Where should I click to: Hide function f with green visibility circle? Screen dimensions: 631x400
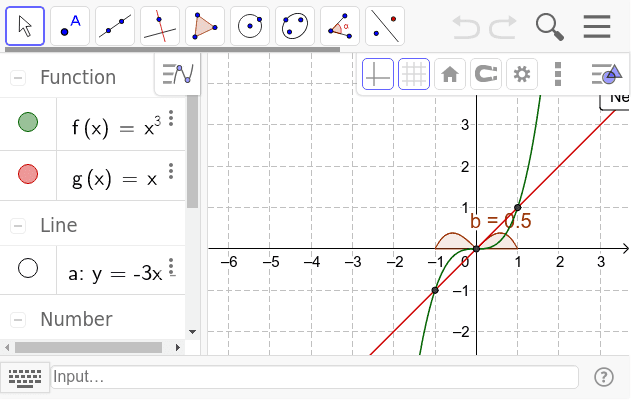pyautogui.click(x=28, y=122)
